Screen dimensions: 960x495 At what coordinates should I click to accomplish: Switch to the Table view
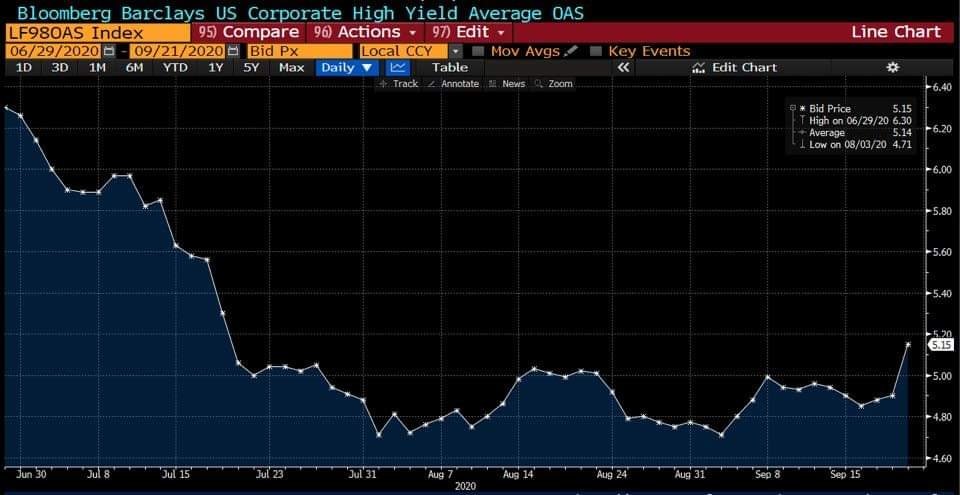449,67
